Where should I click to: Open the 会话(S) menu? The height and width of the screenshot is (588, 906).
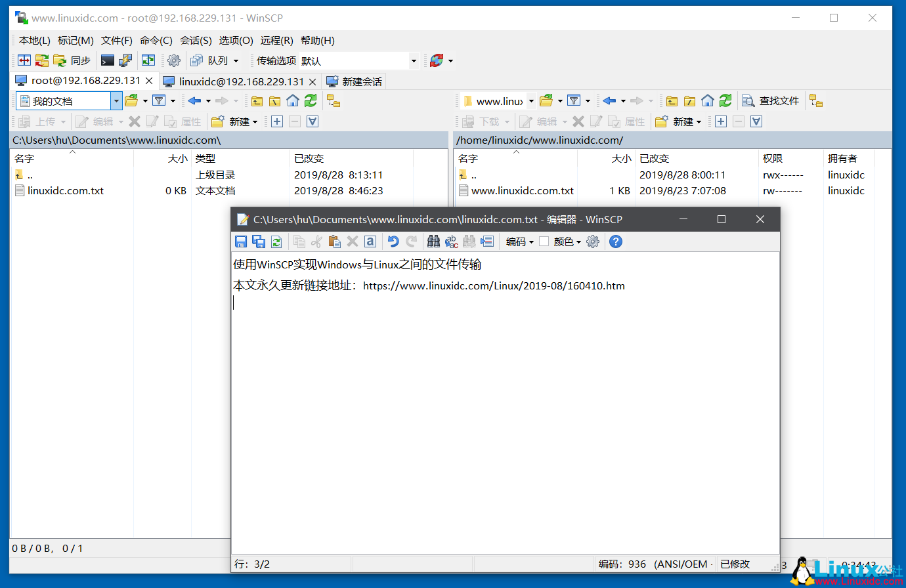[196, 40]
